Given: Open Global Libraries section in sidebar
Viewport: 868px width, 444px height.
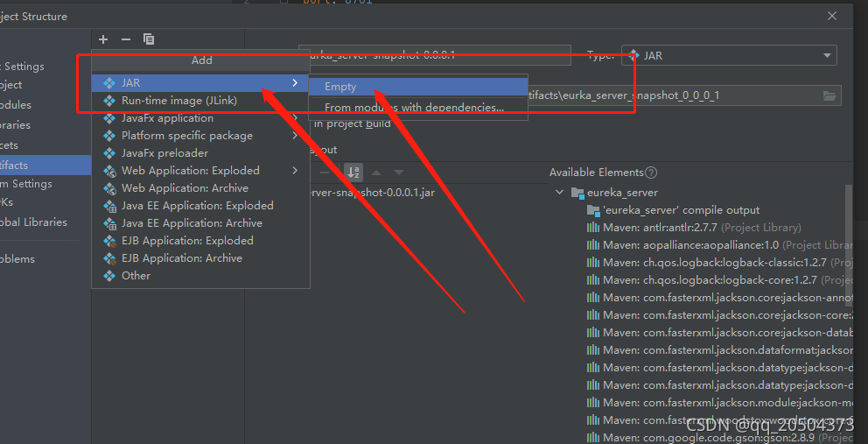Looking at the screenshot, I should pos(33,222).
